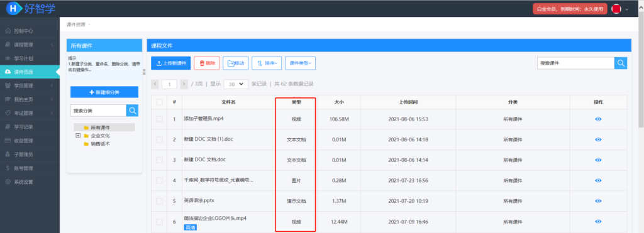Screen dimensions: 644x233
Task: Click the magnifier icon beside 搜索课件
Action: [621, 63]
